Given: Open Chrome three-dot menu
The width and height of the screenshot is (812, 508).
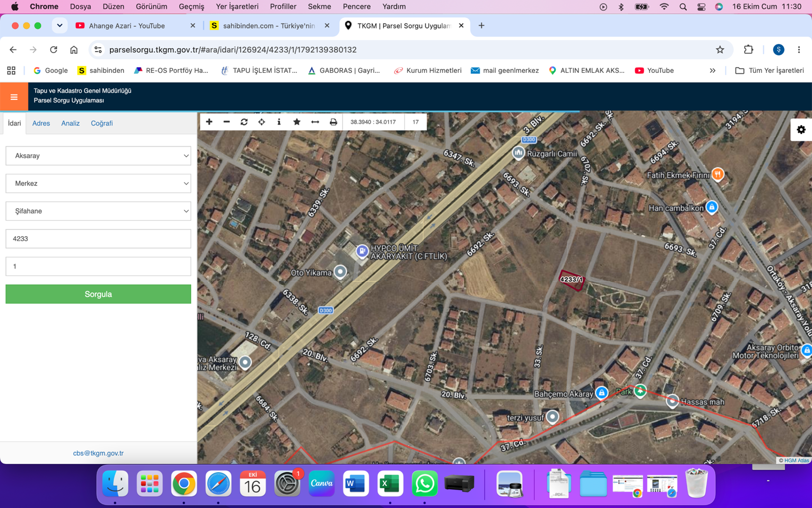Looking at the screenshot, I should pyautogui.click(x=799, y=49).
